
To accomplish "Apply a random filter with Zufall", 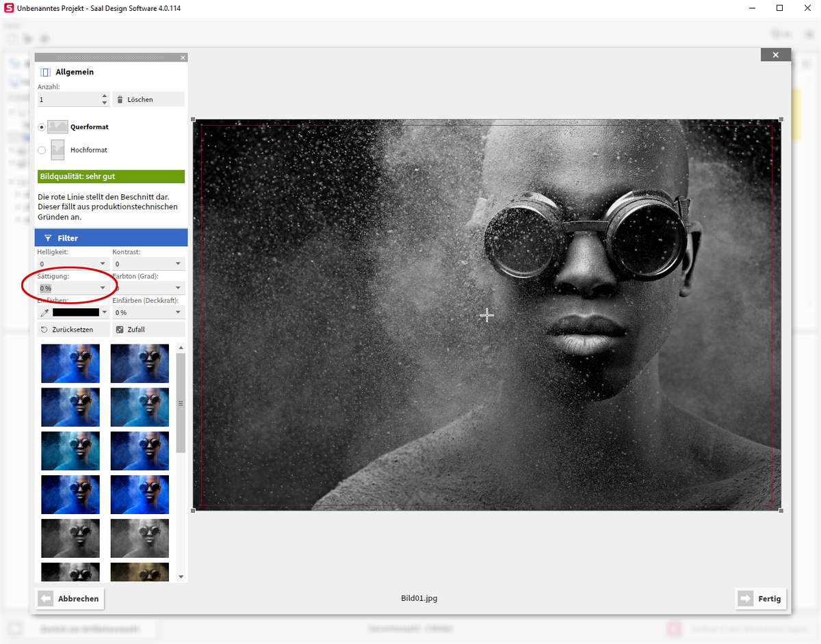I will pyautogui.click(x=148, y=330).
